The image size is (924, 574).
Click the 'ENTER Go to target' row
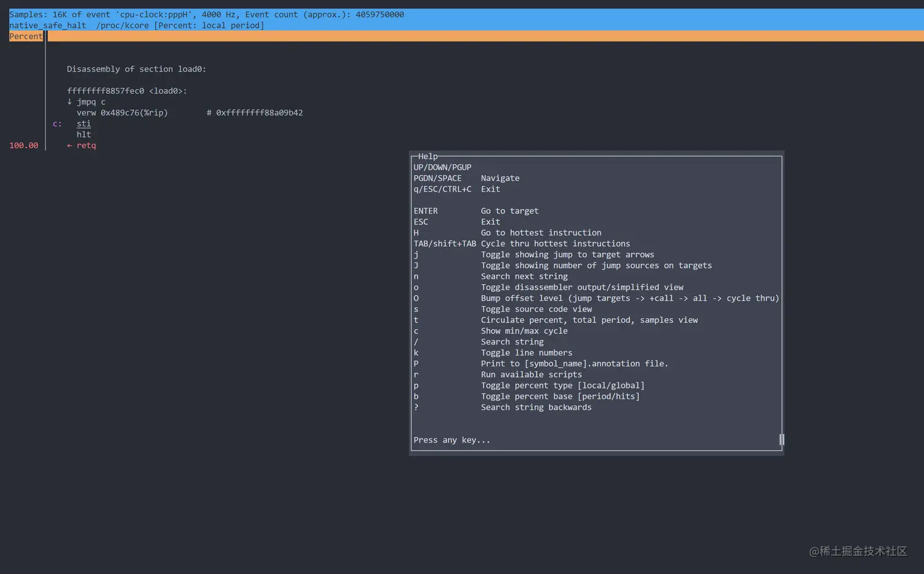[x=476, y=211]
